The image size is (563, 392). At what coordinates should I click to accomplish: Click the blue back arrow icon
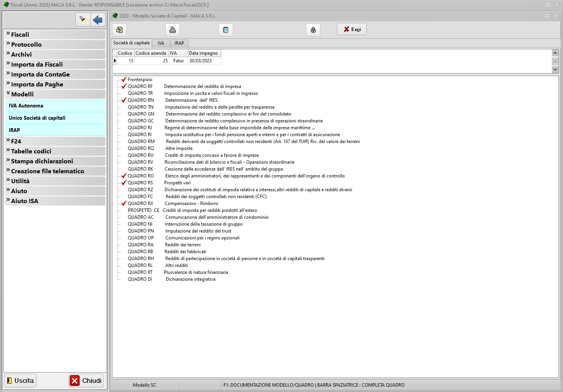point(98,20)
